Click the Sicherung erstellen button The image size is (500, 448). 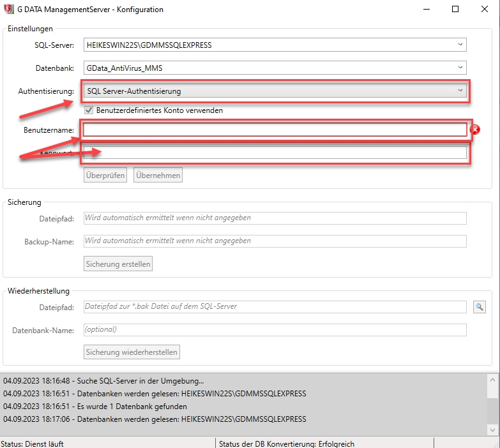(x=118, y=264)
